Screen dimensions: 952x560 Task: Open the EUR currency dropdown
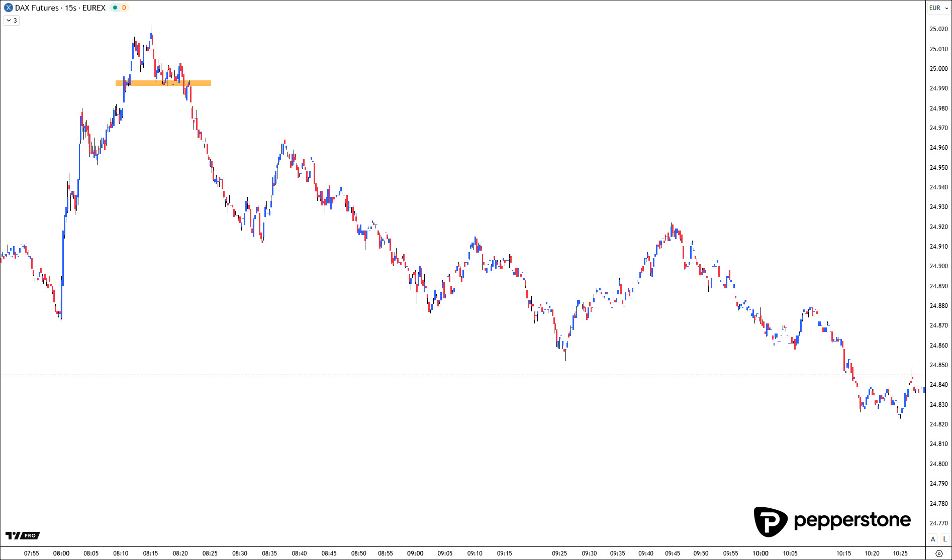(x=935, y=8)
